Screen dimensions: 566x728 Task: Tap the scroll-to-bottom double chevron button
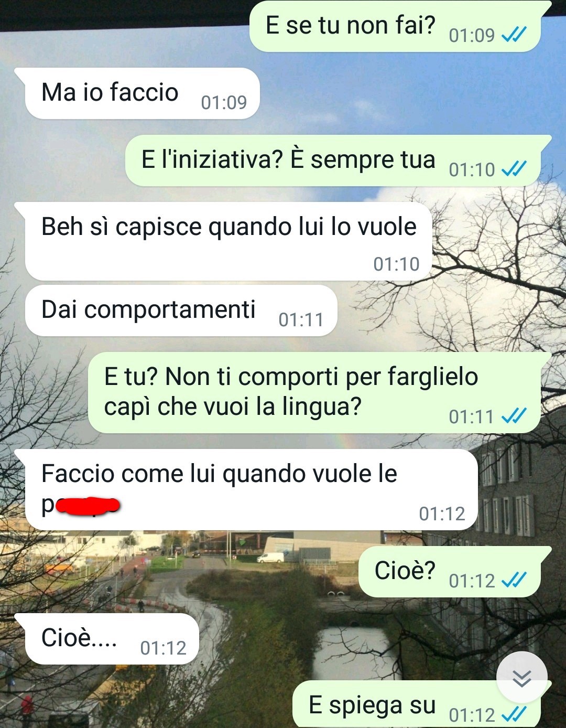[522, 678]
